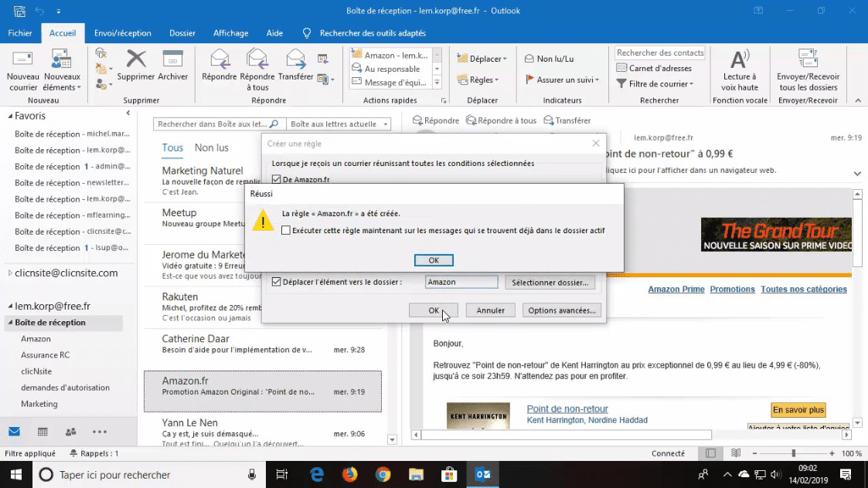Open Microsoft Edge from taskbar

coord(317,475)
